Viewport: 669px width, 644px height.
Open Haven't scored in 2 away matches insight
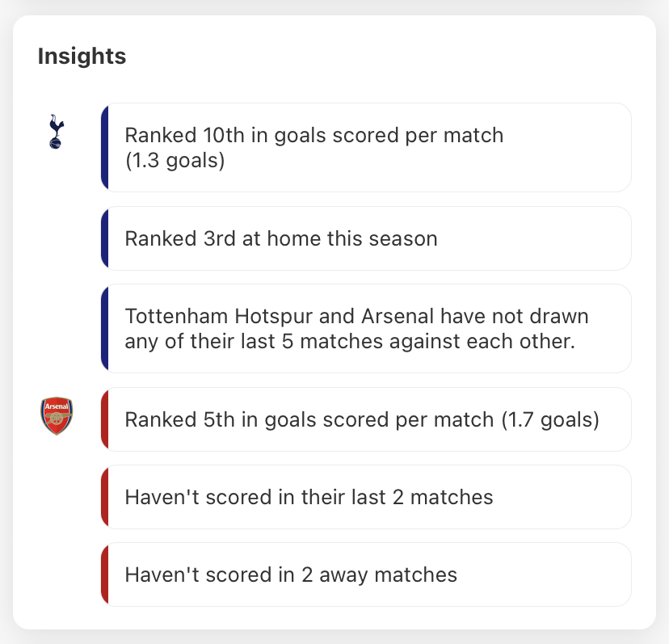click(366, 575)
